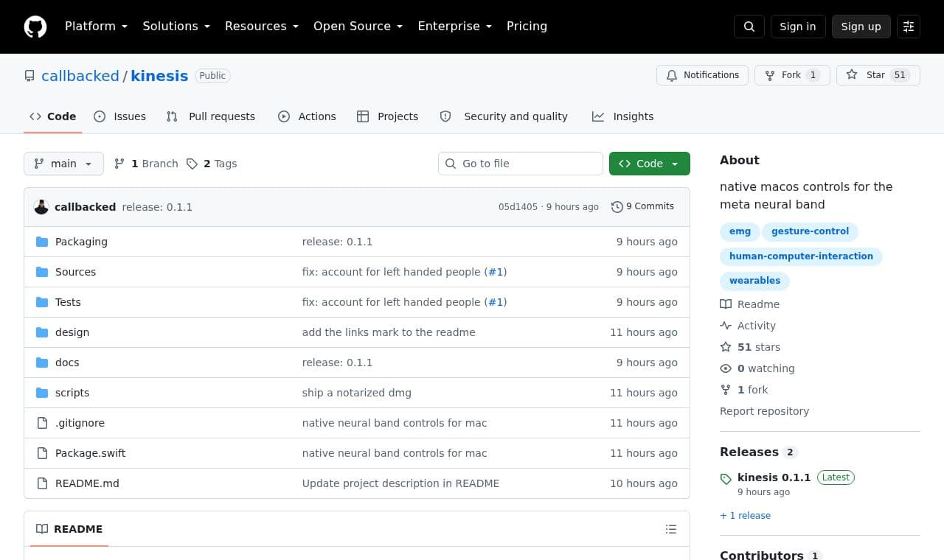Image resolution: width=944 pixels, height=560 pixels.
Task: Star the kinesis repository
Action: click(878, 75)
